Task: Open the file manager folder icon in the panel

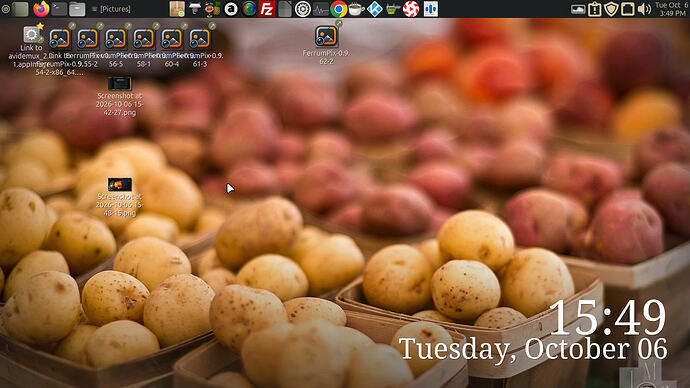Action: pos(77,9)
